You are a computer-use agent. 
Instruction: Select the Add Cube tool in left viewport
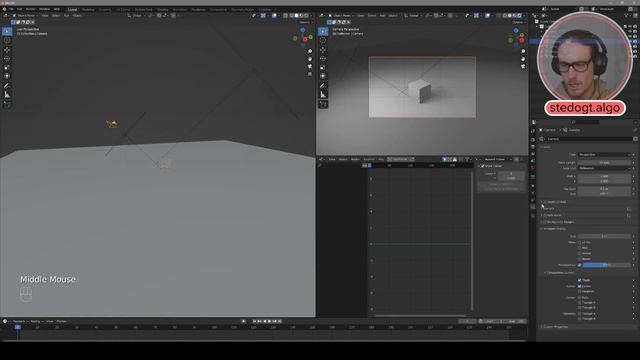[x=7, y=104]
